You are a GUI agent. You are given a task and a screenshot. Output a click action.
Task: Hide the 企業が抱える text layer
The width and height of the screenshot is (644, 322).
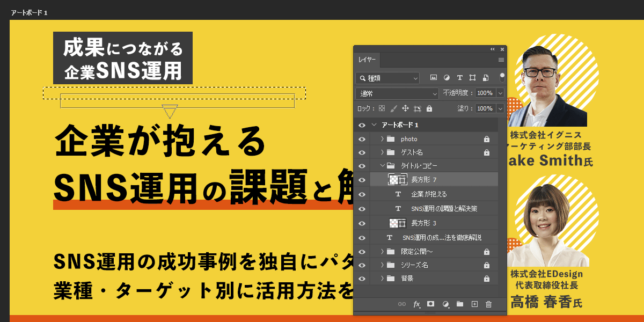pos(362,194)
